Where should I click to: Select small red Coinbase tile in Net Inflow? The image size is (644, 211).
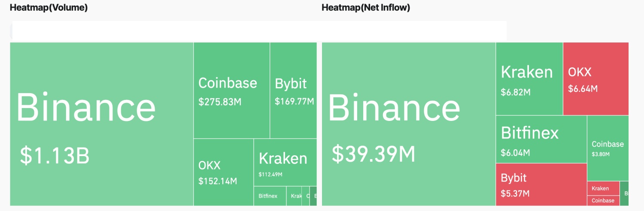(603, 201)
